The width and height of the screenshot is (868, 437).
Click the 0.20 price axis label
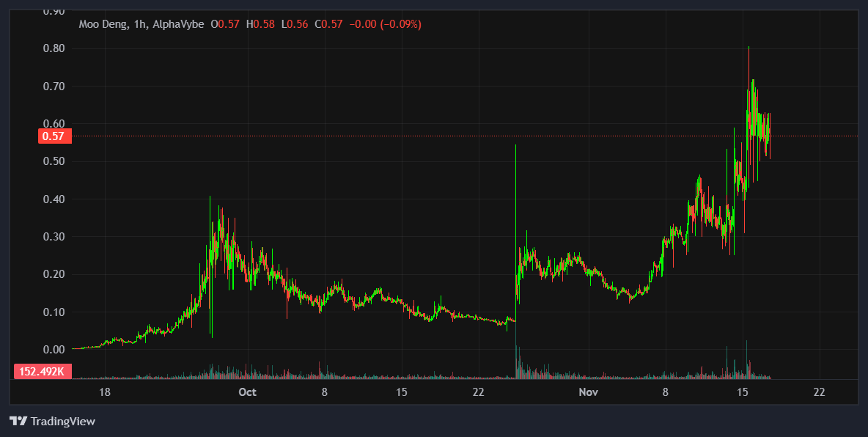[x=54, y=274]
